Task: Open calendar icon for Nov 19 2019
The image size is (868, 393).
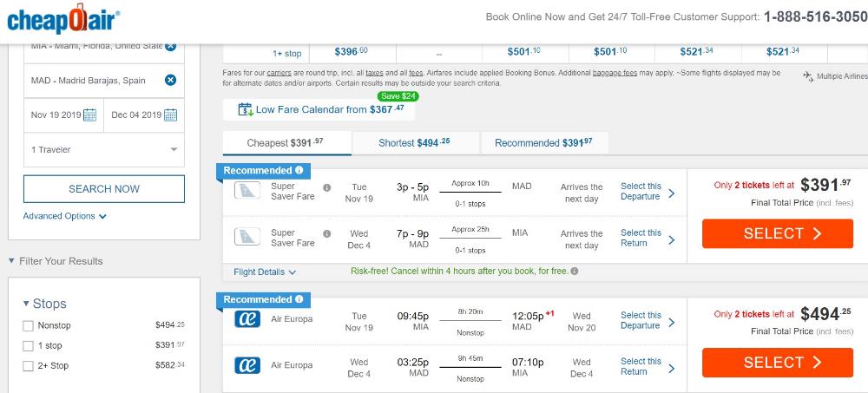Action: 89,115
